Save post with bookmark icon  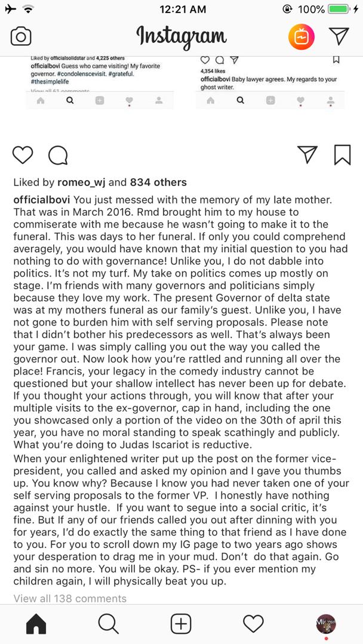(342, 154)
